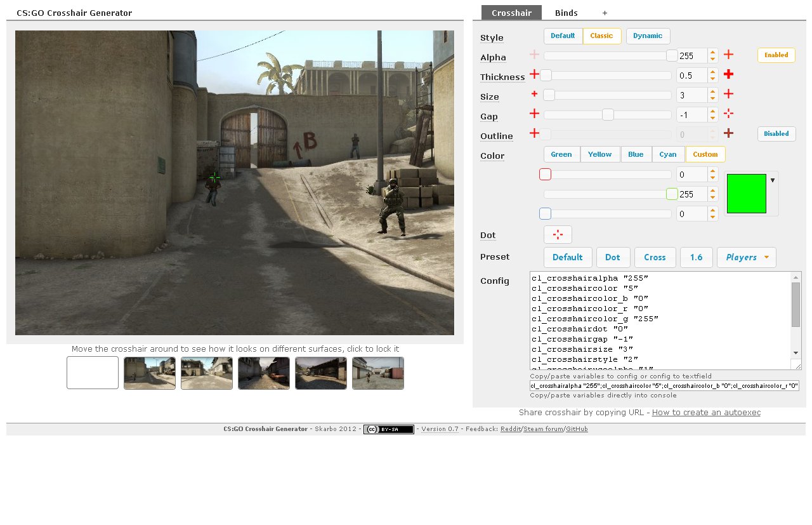Click the green custom color swatch

point(747,194)
